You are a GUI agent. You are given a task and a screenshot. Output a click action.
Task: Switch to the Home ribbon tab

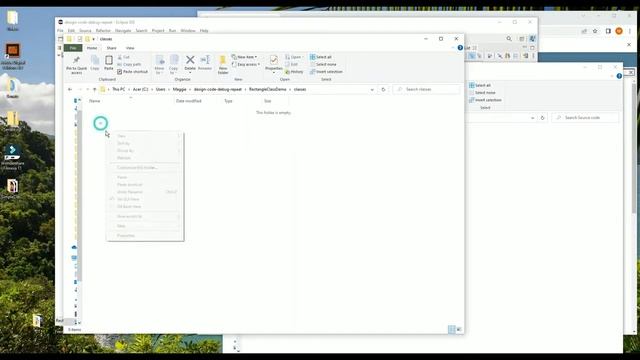92,48
